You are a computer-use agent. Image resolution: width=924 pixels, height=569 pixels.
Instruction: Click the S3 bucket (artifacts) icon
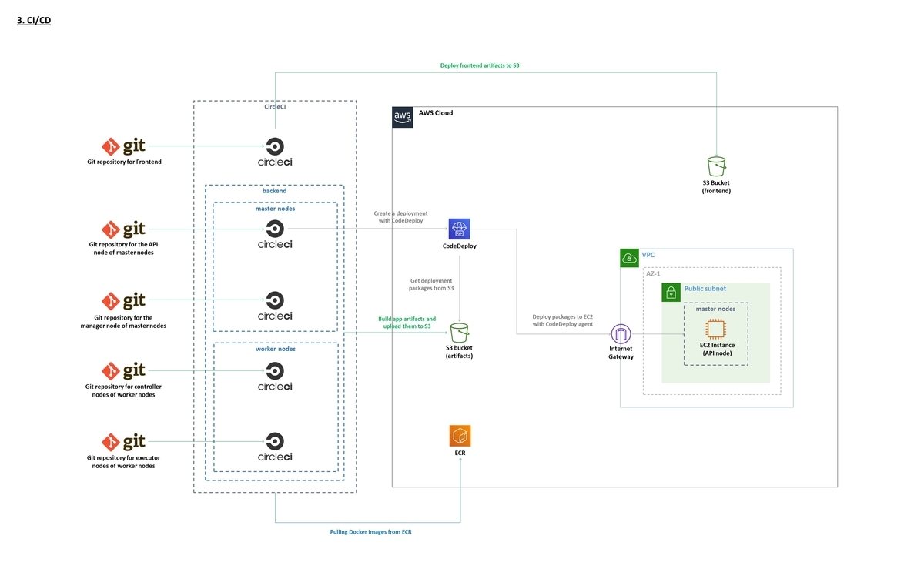tap(460, 333)
